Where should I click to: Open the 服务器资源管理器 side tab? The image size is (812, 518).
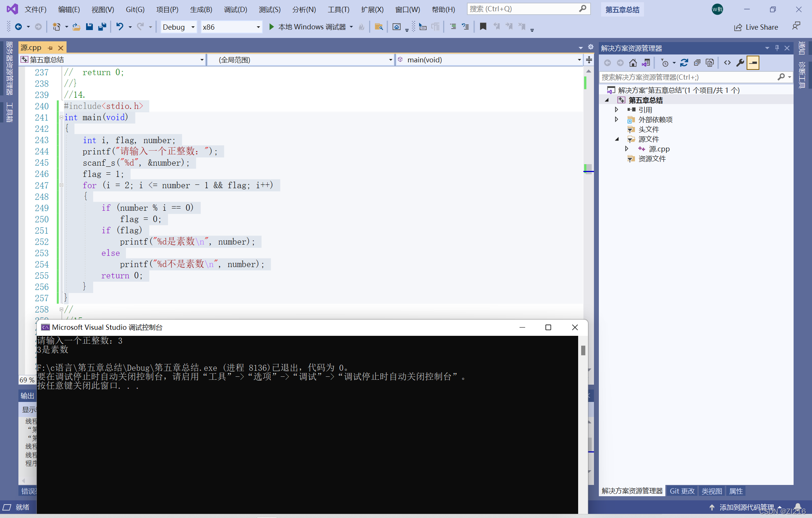9,68
